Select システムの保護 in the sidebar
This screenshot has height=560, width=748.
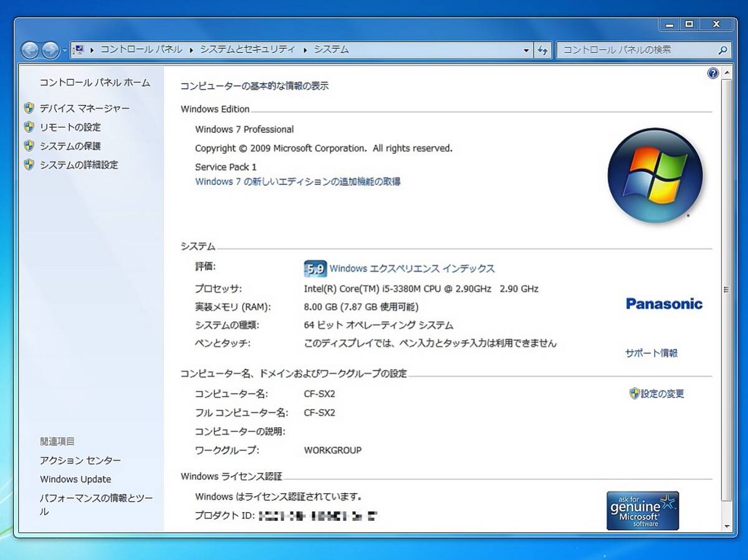click(x=70, y=146)
